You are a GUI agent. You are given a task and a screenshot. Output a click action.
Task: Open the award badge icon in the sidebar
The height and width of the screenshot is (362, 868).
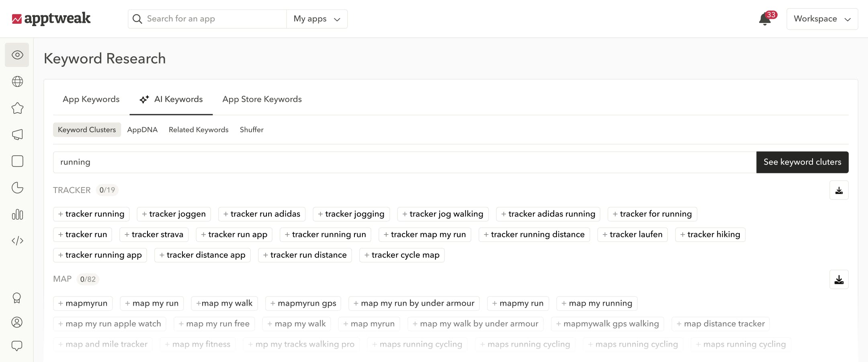click(17, 298)
